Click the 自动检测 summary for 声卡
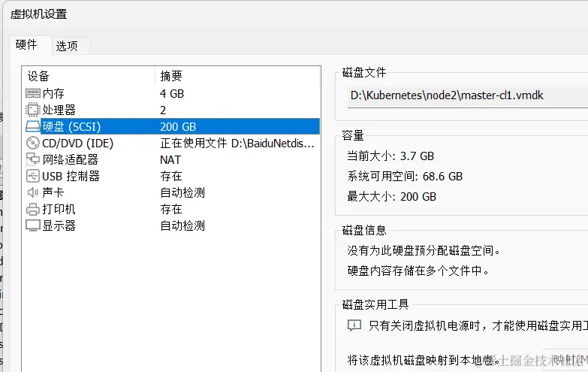Screen dimensions: 588x372 182,192
